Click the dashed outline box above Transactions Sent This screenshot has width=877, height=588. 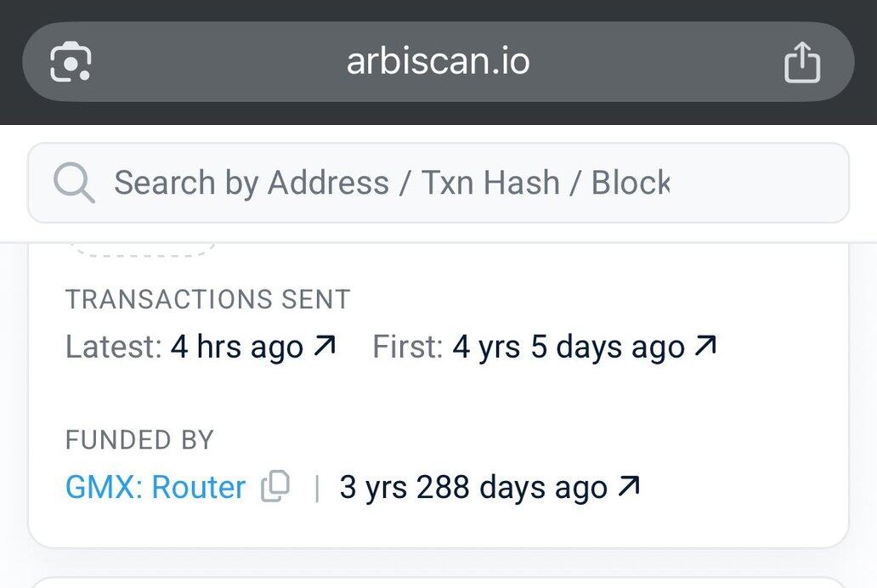pos(143,250)
